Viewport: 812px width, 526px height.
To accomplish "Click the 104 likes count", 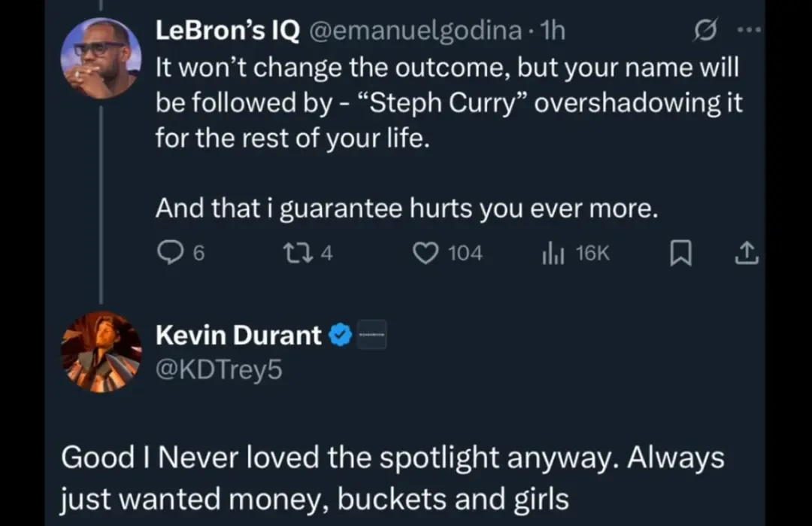I will (465, 253).
